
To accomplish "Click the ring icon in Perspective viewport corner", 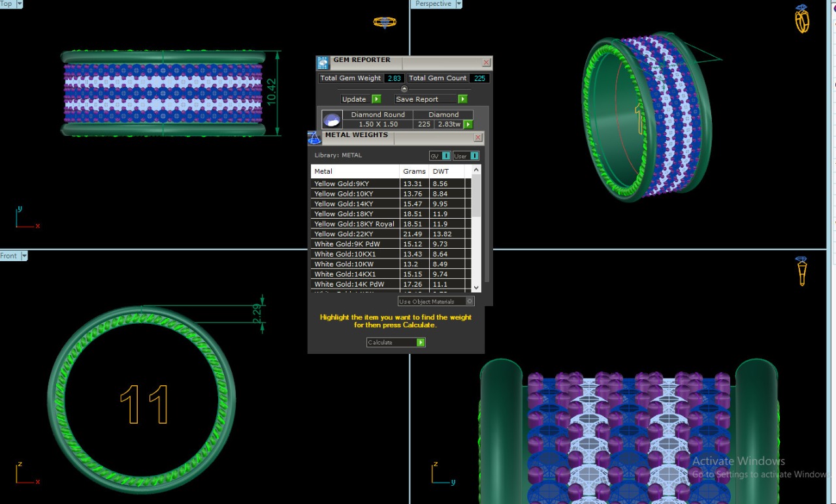I will tap(802, 19).
